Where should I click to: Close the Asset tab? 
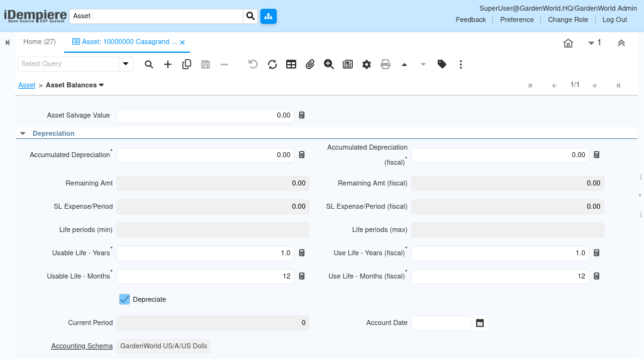click(182, 43)
